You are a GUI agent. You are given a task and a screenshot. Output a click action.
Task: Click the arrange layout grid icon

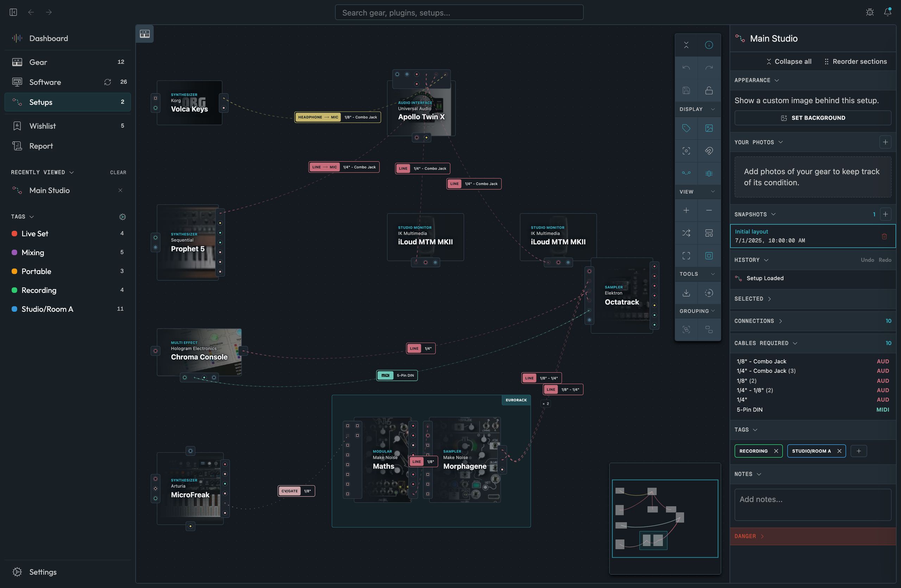tap(709, 233)
